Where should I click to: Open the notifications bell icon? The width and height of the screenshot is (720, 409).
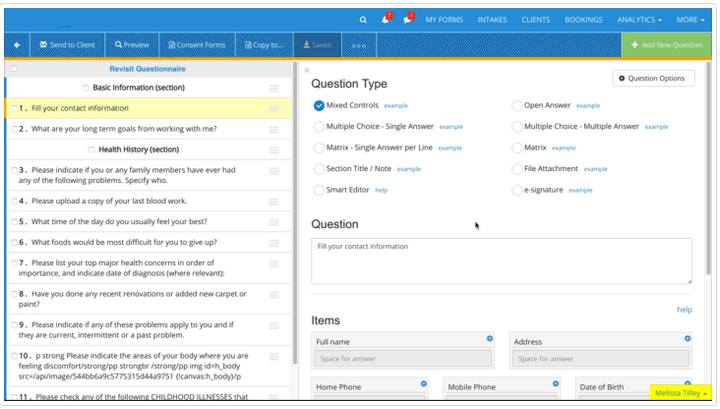[x=386, y=19]
